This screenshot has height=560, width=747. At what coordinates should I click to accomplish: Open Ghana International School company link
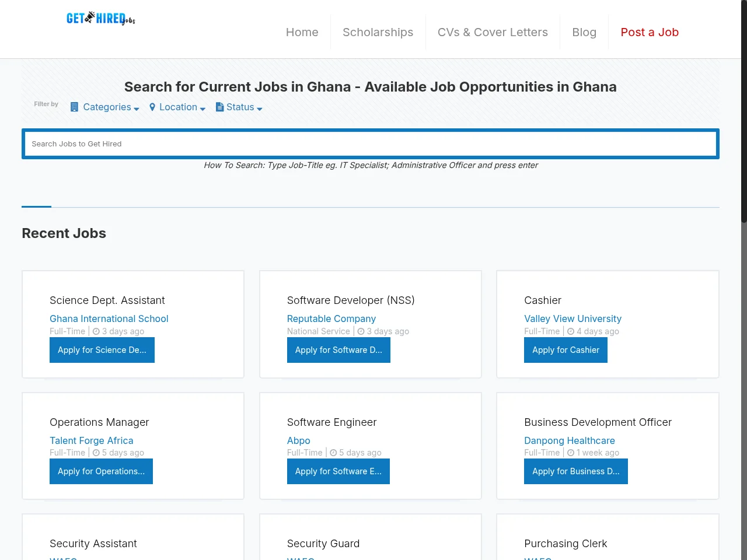click(x=109, y=318)
